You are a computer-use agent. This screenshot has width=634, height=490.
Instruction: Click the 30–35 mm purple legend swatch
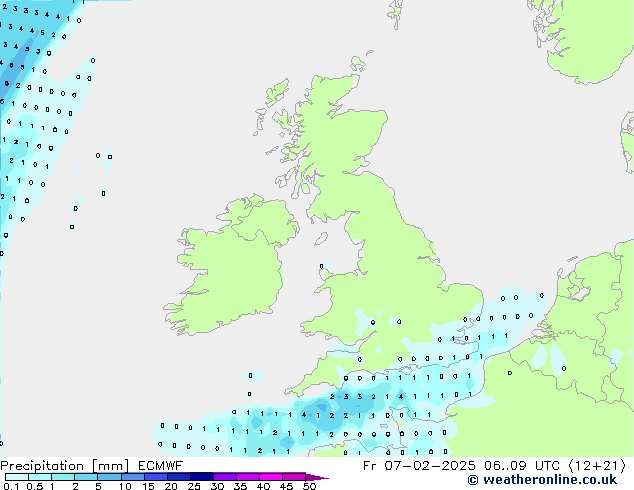[225, 477]
